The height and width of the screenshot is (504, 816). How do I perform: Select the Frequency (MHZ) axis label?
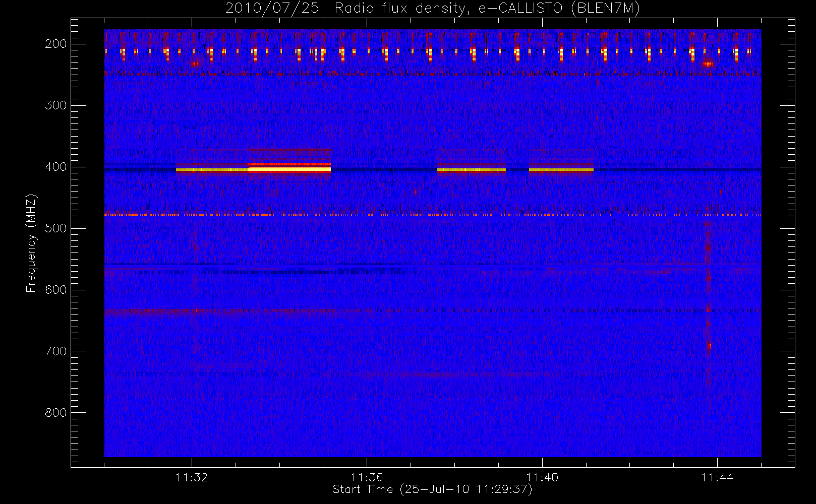(31, 243)
